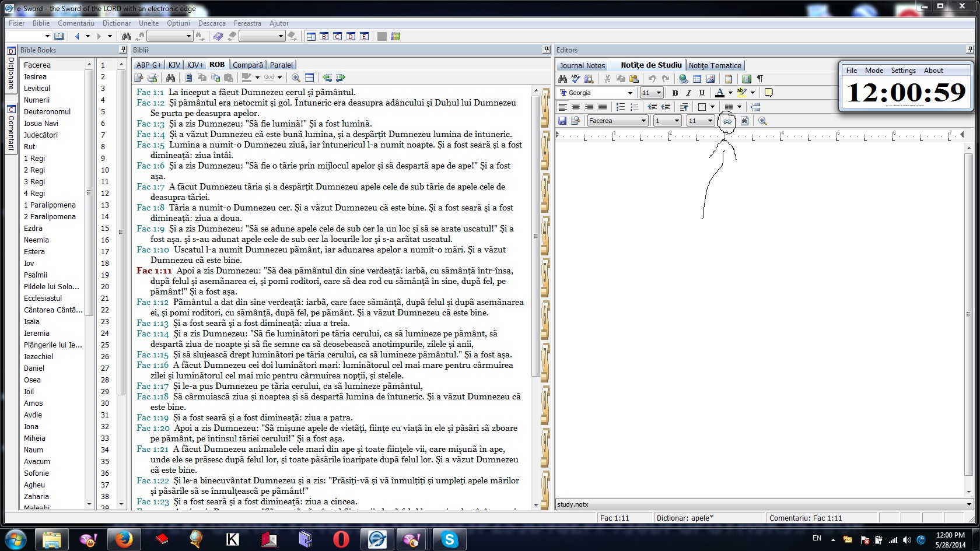The image size is (980, 551).
Task: Switch to layout B on main toolbar
Action: tap(324, 36)
